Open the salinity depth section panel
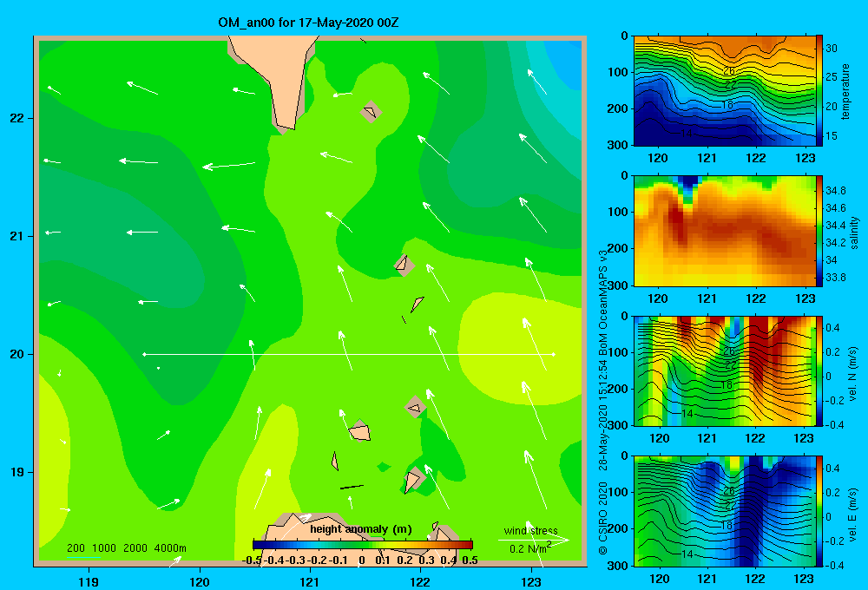Image resolution: width=868 pixels, height=590 pixels. (x=725, y=231)
